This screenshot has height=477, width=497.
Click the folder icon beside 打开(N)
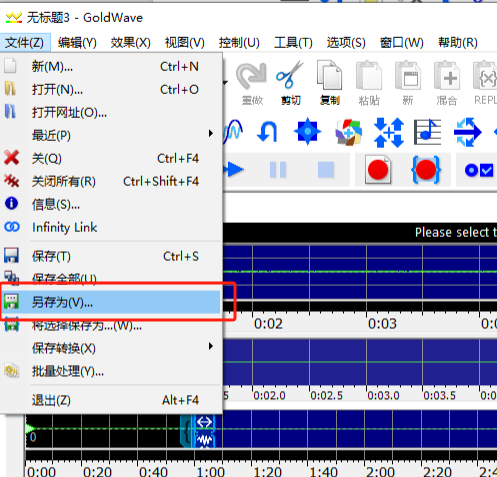pos(10,89)
